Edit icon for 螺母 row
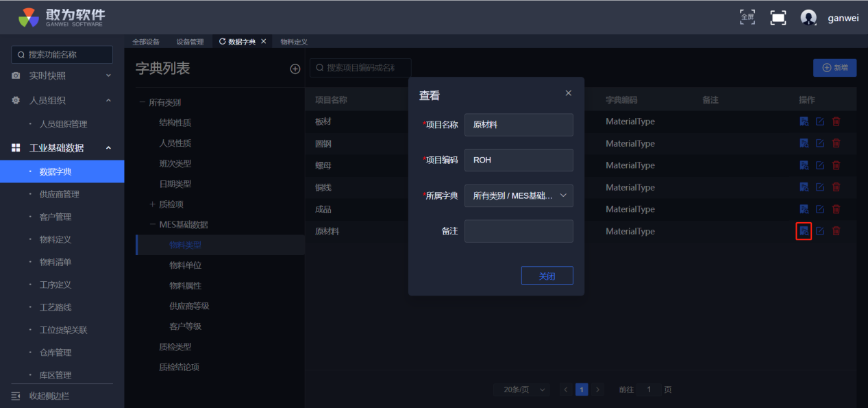Screen dimensions: 868x408 click(x=820, y=165)
